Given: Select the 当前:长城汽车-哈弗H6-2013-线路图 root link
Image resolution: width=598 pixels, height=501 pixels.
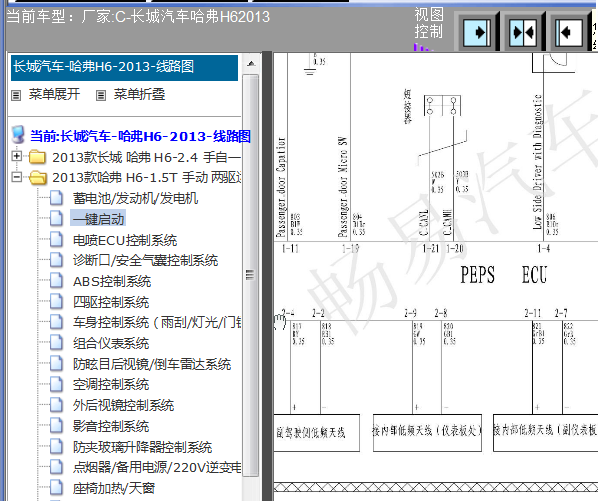Looking at the screenshot, I should (x=140, y=136).
